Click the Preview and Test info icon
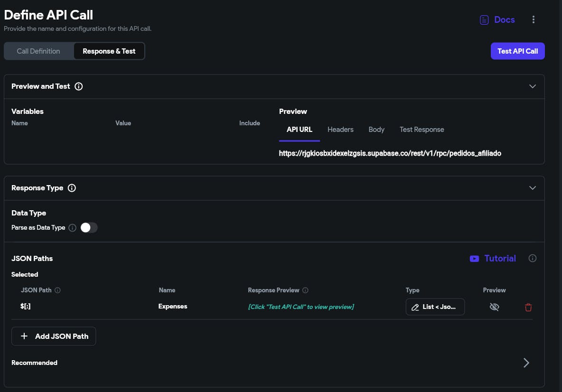The width and height of the screenshot is (562, 392). (79, 86)
